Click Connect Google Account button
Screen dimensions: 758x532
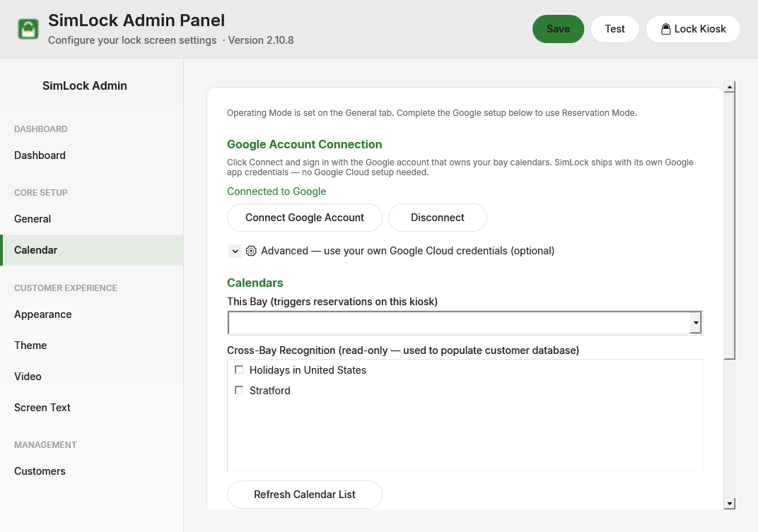(305, 218)
